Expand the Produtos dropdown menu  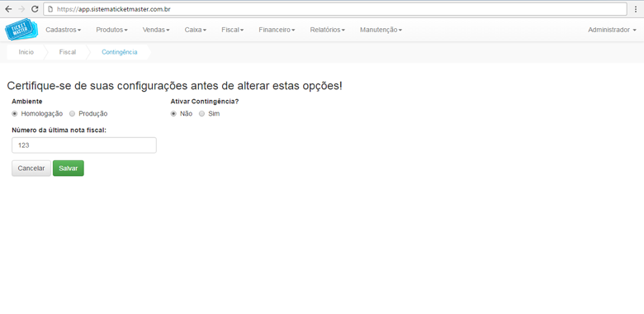point(111,30)
